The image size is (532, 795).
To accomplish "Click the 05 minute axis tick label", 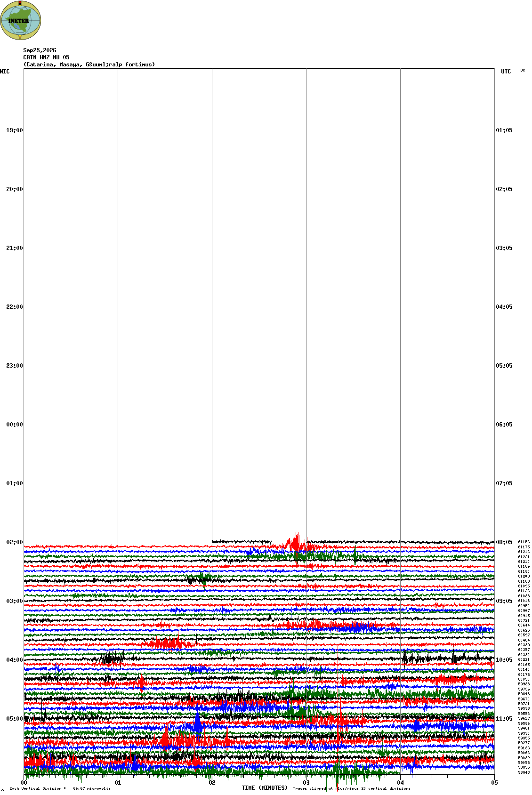I will (x=494, y=783).
